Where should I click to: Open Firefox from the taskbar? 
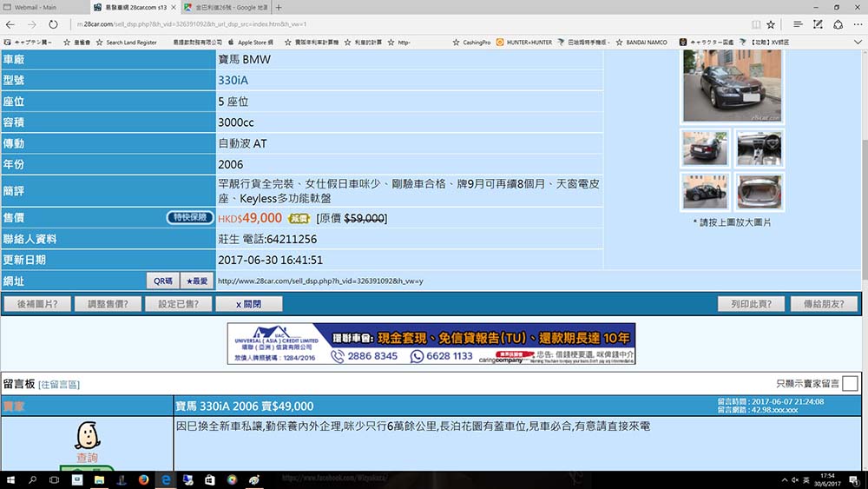pyautogui.click(x=143, y=479)
